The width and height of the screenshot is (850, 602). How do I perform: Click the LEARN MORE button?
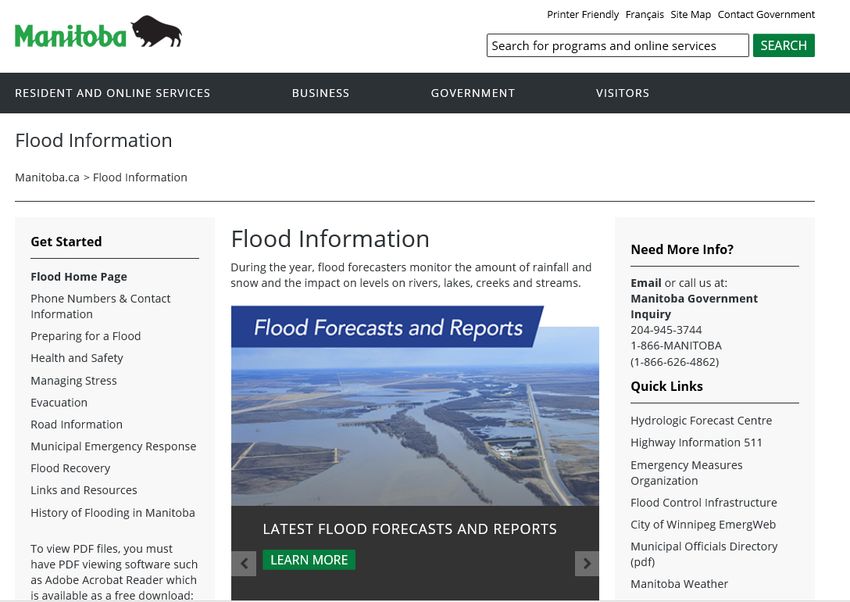point(309,560)
